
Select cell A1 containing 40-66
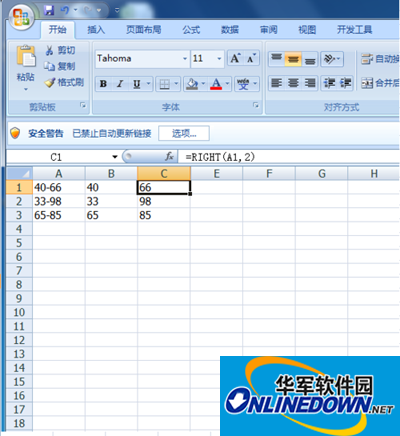(x=59, y=187)
